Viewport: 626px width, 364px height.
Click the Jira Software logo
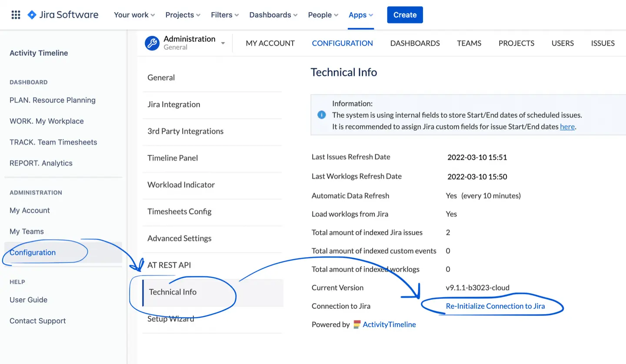coord(63,15)
